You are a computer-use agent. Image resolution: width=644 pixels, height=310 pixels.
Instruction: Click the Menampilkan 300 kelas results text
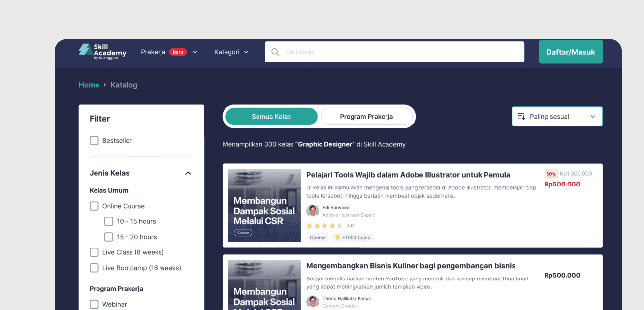314,144
